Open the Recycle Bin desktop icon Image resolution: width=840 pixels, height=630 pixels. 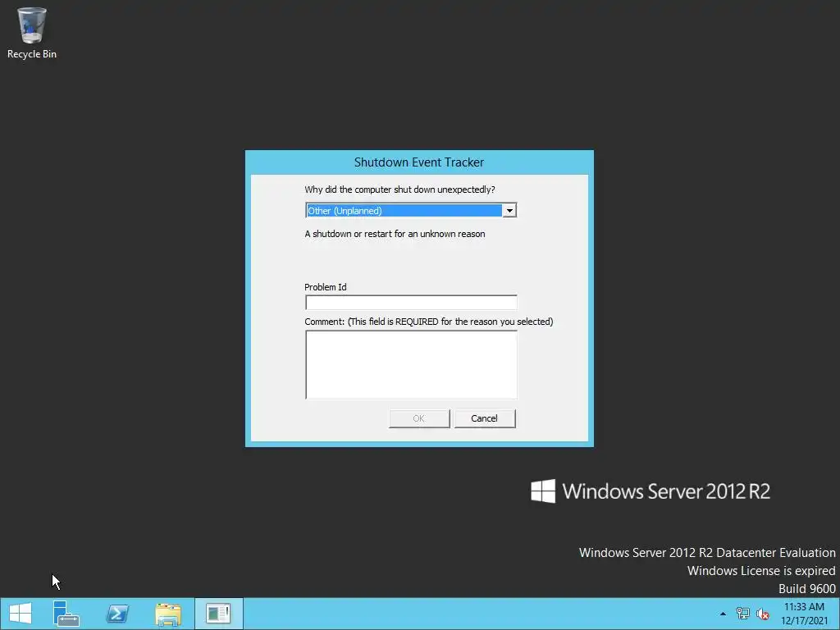pos(32,33)
